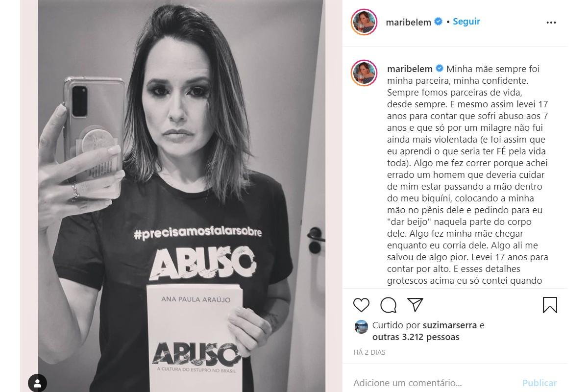Open comments via speech bubble icon
This screenshot has height=392, width=588.
389,305
